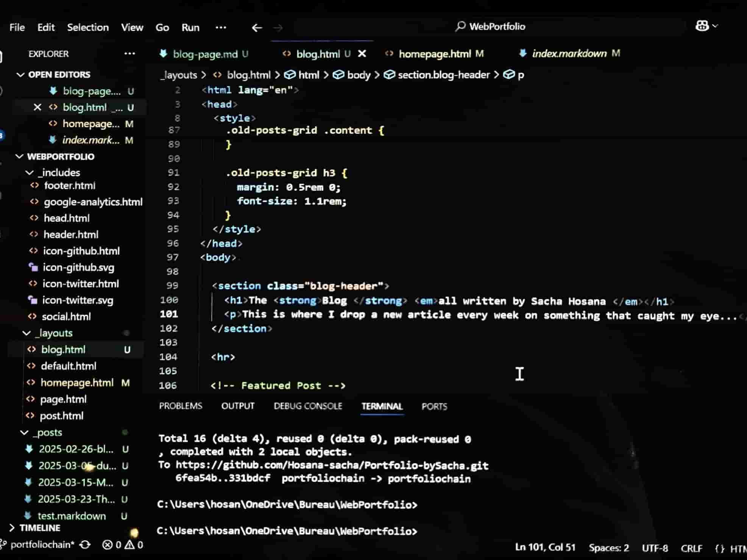
Task: Change the CRLF line ending setting
Action: pyautogui.click(x=691, y=548)
